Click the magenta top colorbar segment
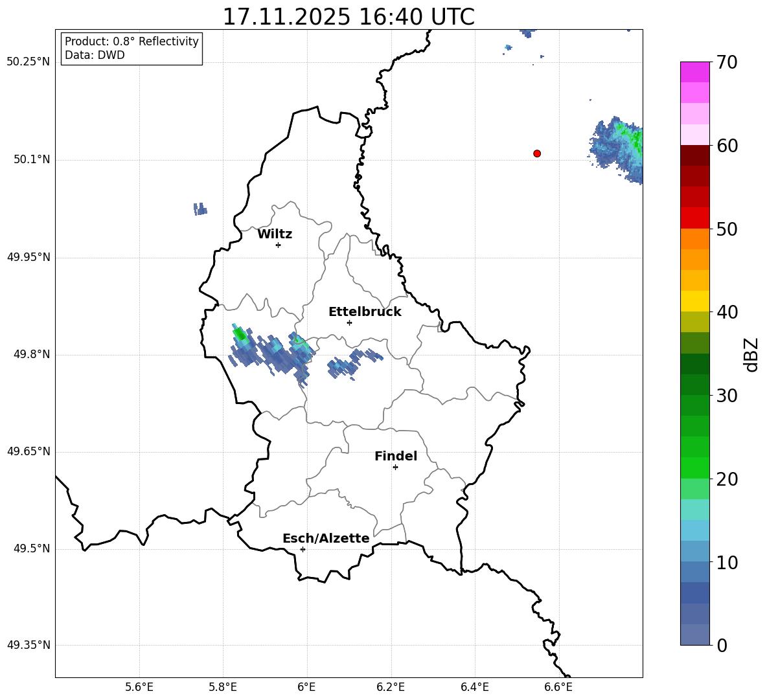Image resolution: width=767 pixels, height=700 pixels. click(x=694, y=72)
